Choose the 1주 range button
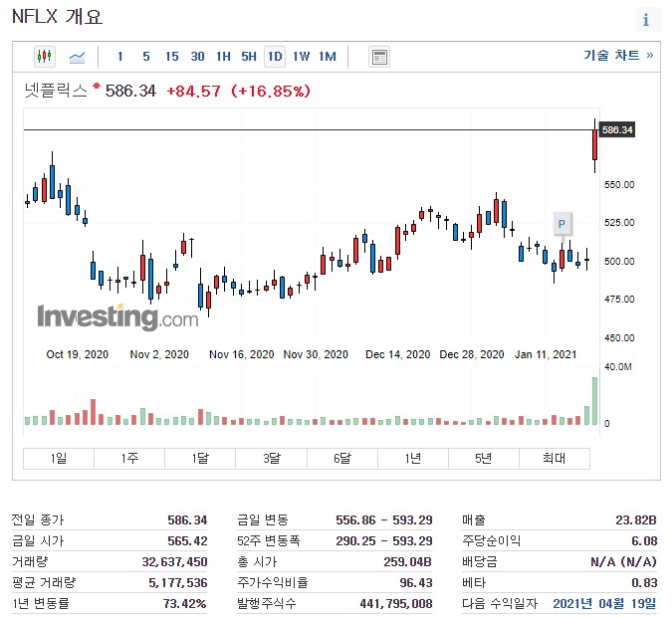Image resolution: width=672 pixels, height=618 pixels. pyautogui.click(x=129, y=458)
